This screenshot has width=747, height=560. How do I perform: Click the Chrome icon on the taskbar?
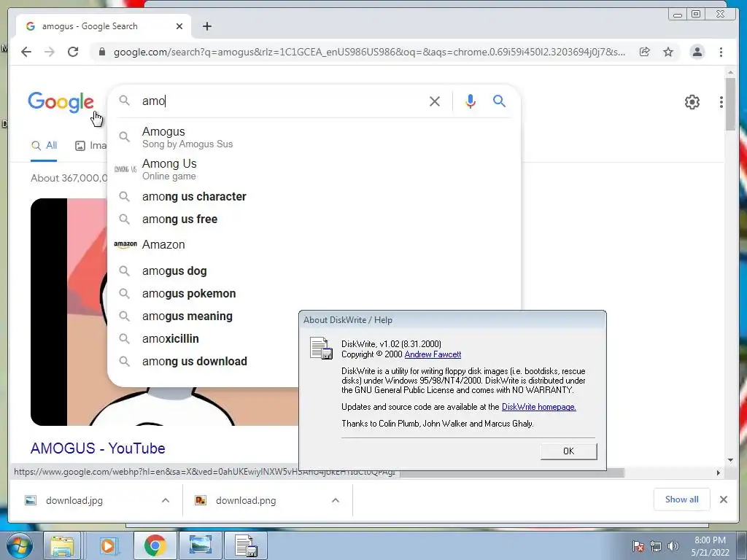point(155,545)
